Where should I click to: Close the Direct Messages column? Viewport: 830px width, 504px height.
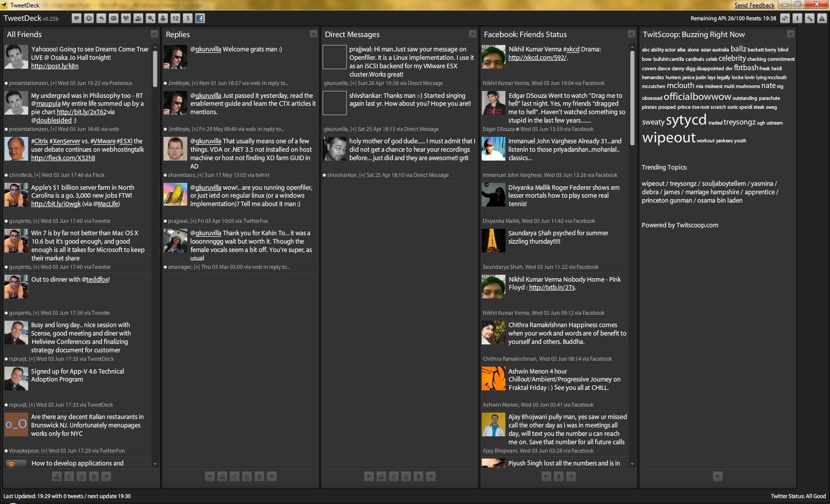[472, 34]
